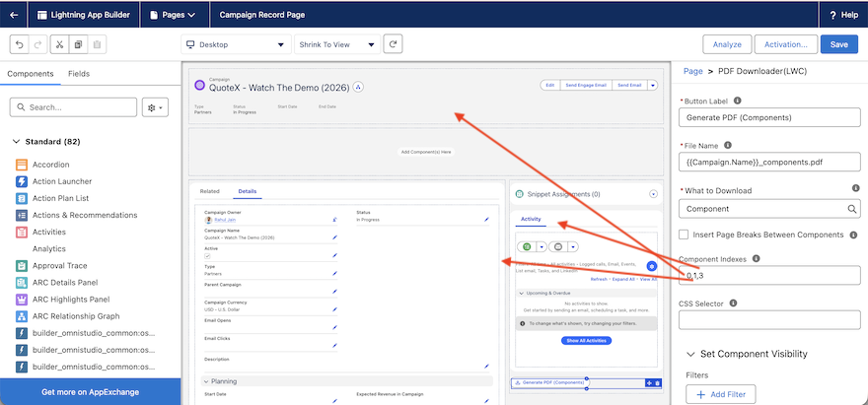Viewport: 868px width, 405px height.
Task: Click Get more on AppExchange
Action: pyautogui.click(x=90, y=392)
